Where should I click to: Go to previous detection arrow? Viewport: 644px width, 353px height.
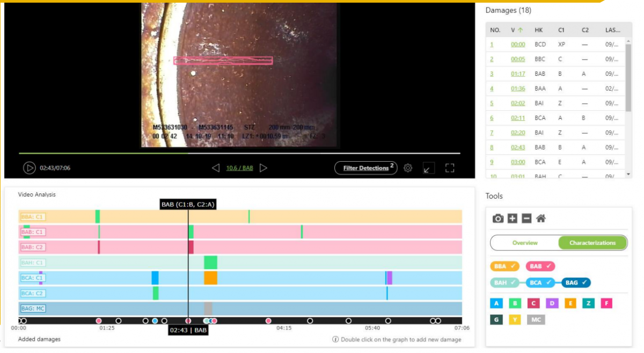[x=216, y=168]
